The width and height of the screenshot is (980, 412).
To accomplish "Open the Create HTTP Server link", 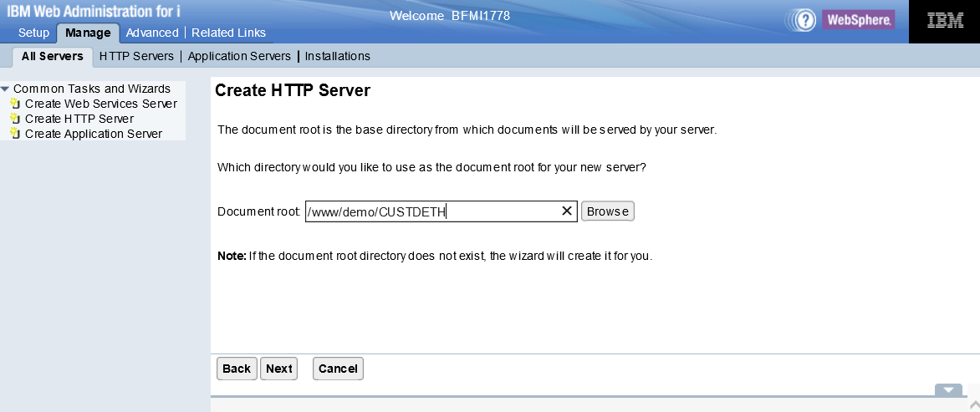I will 79,119.
